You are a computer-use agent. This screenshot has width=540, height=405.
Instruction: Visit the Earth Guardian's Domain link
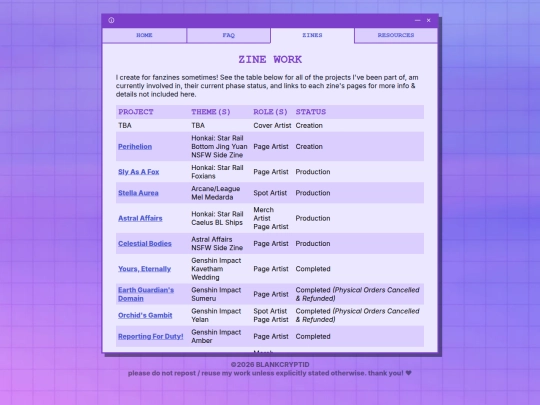(146, 294)
